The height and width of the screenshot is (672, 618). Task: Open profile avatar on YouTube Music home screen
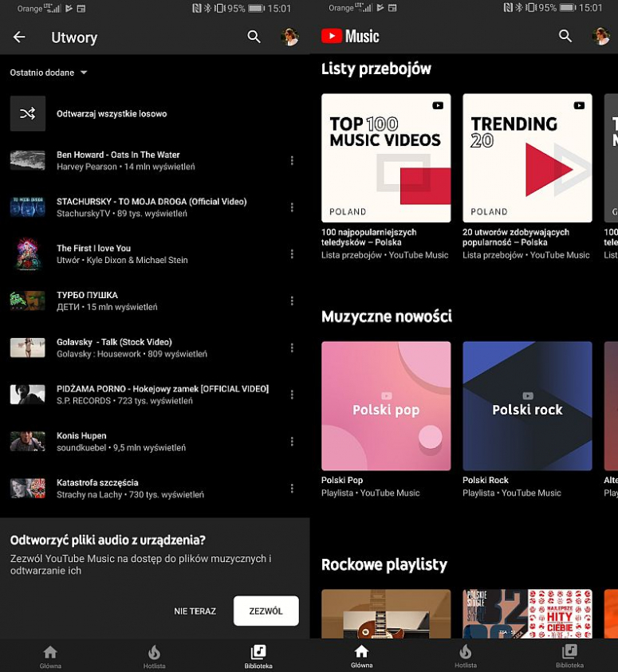[601, 37]
